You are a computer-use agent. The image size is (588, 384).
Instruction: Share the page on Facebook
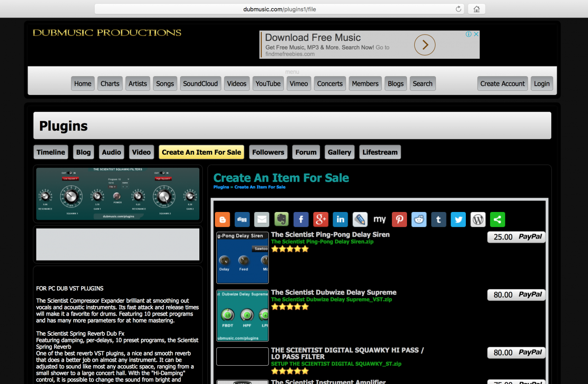click(301, 219)
